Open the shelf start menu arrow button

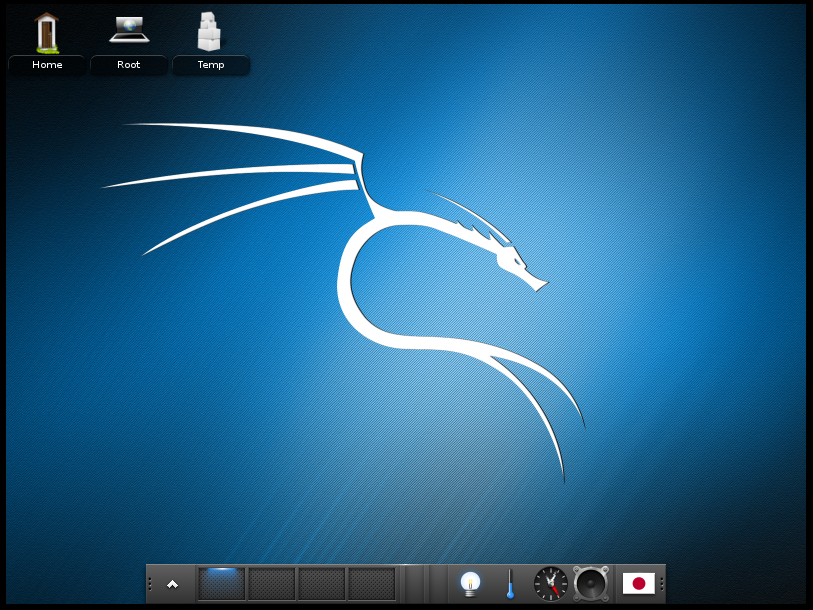[172, 585]
